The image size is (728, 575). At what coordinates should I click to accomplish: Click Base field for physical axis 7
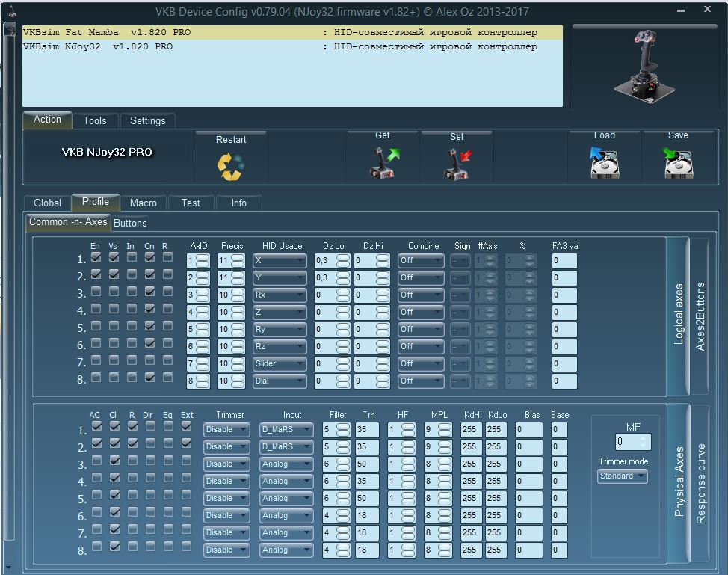[560, 532]
